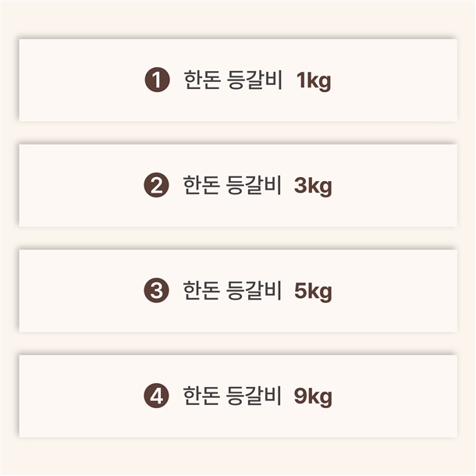
Task: Click 한돈 등갈비 text in option 3
Action: [231, 292]
